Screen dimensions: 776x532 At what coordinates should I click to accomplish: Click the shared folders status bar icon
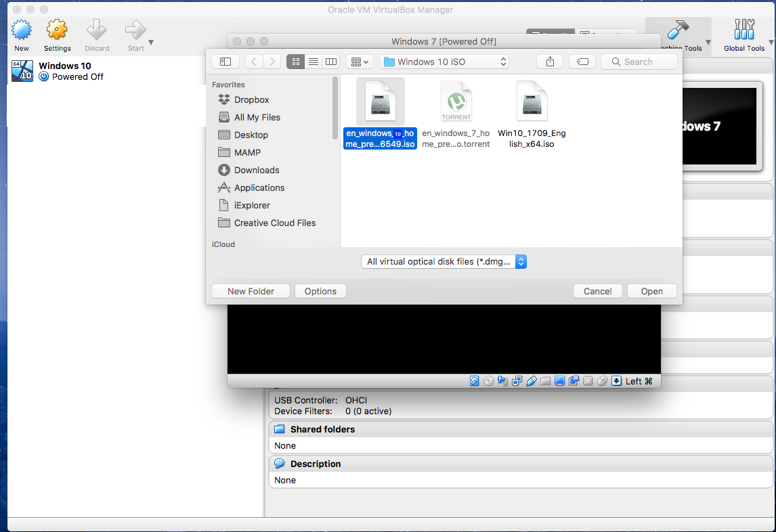point(545,380)
